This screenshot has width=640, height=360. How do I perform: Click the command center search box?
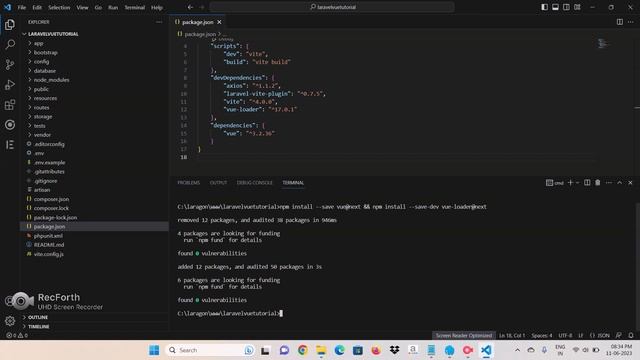332,7
